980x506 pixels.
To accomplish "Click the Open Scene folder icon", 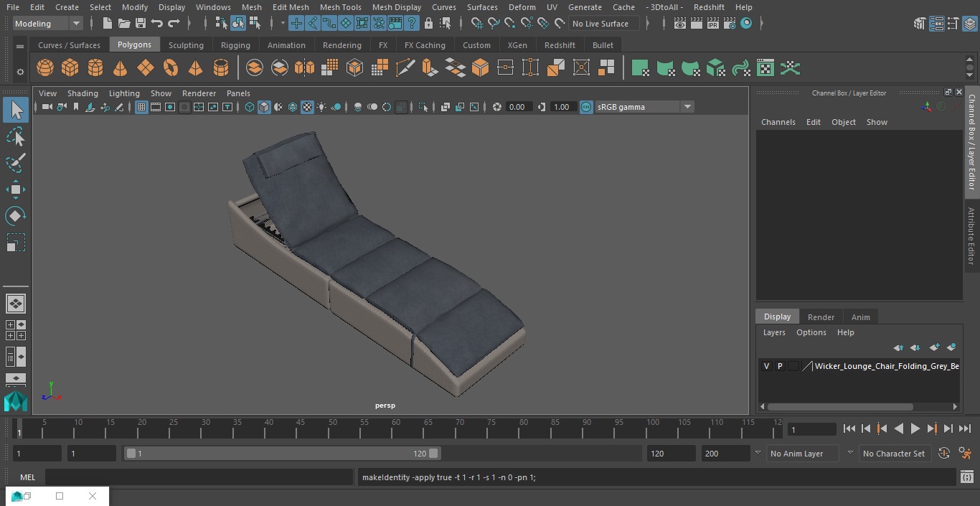I will 124,24.
